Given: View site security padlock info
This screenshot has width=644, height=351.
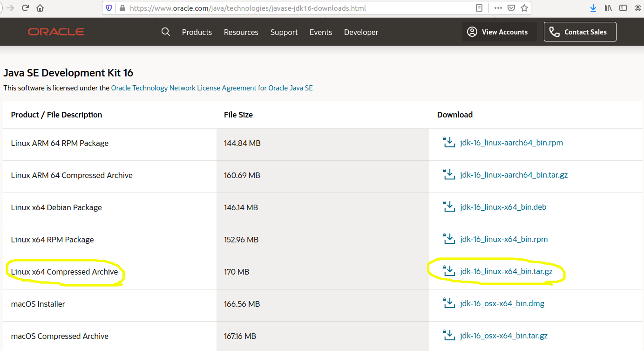Looking at the screenshot, I should [122, 8].
